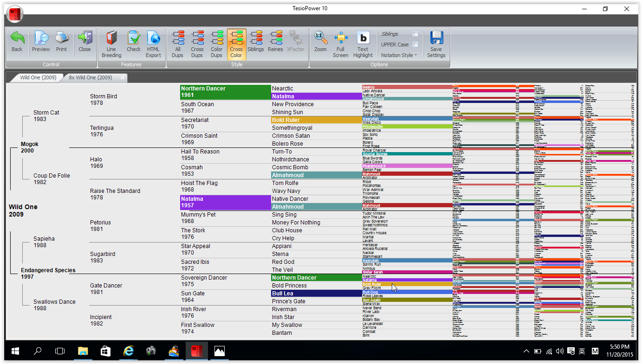The width and height of the screenshot is (642, 364).
Task: Close the 8x Wild One (2009) tab
Action: pos(123,77)
